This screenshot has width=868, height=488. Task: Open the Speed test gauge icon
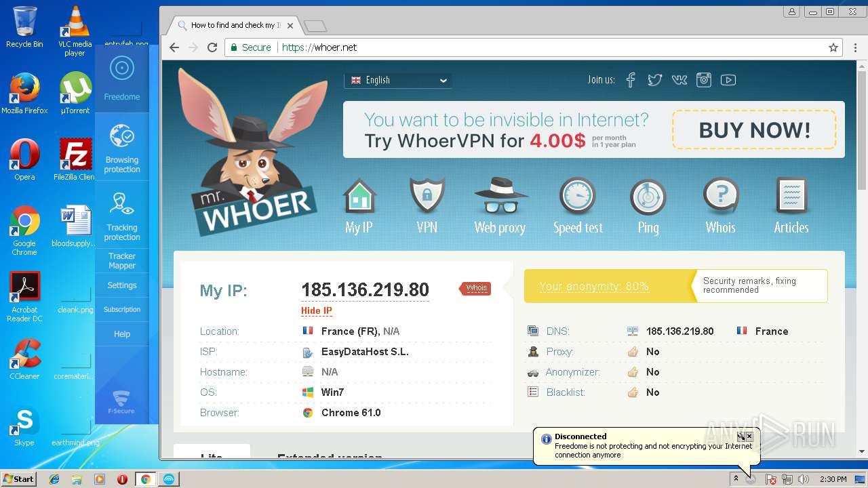coord(577,197)
